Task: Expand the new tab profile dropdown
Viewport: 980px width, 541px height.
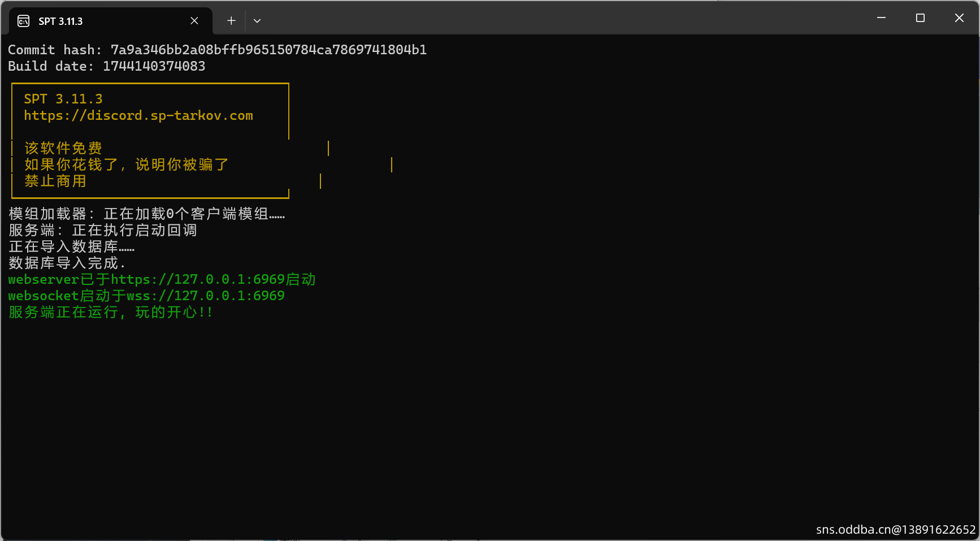Action: (257, 21)
